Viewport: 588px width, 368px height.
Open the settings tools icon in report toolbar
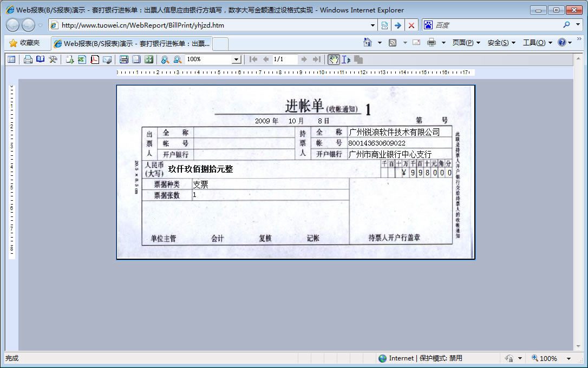53,60
